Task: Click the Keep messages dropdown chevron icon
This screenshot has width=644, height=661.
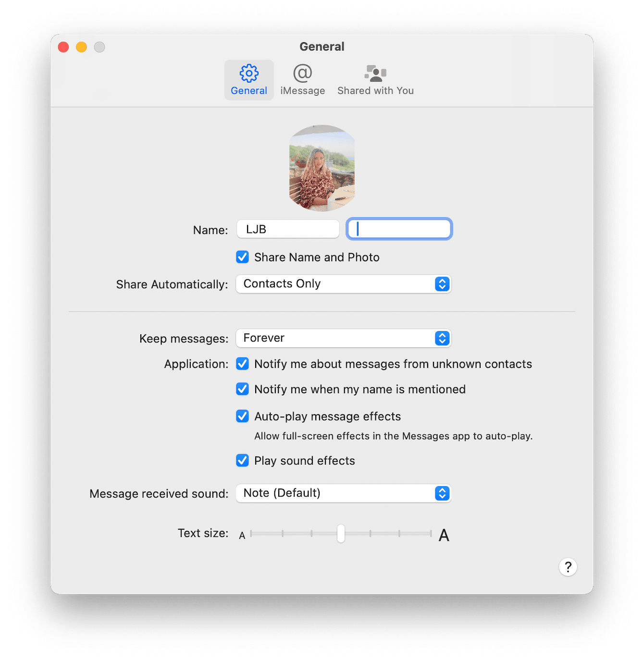Action: (x=442, y=338)
